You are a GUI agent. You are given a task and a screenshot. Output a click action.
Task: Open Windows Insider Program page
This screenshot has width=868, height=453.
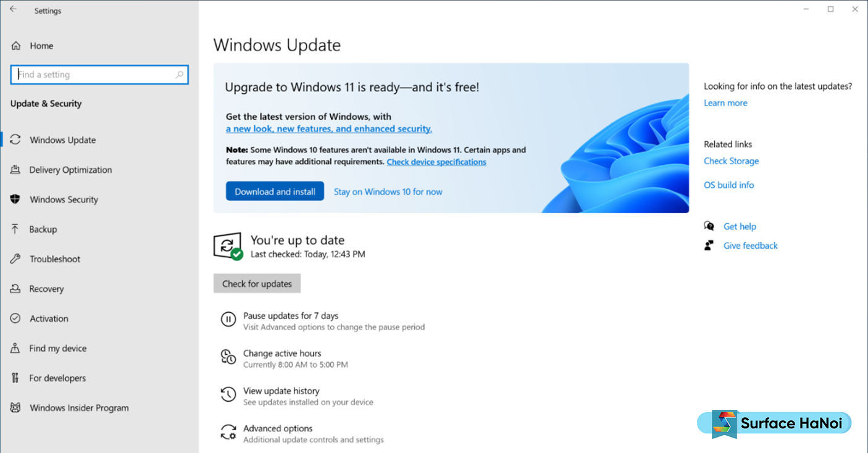click(79, 408)
